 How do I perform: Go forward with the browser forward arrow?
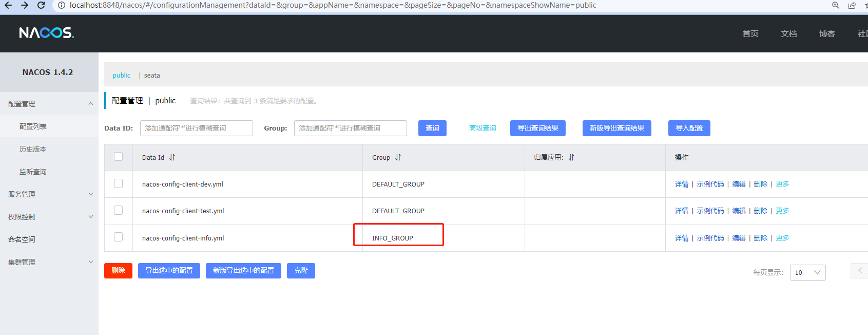(x=25, y=5)
